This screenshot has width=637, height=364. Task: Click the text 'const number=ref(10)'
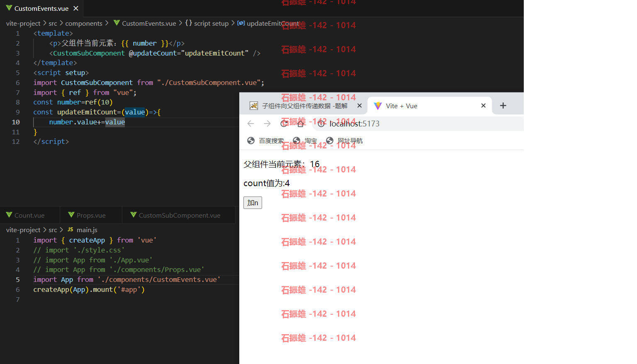73,102
